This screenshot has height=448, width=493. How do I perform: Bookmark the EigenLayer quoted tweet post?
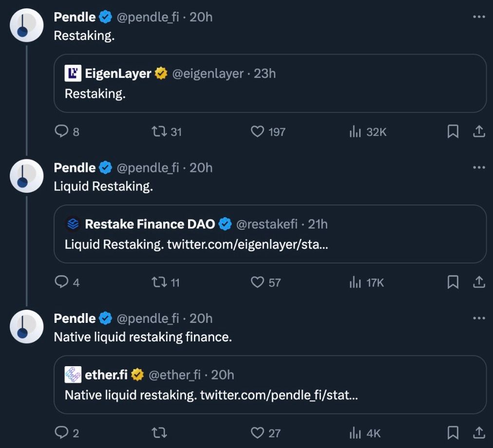[x=454, y=131]
